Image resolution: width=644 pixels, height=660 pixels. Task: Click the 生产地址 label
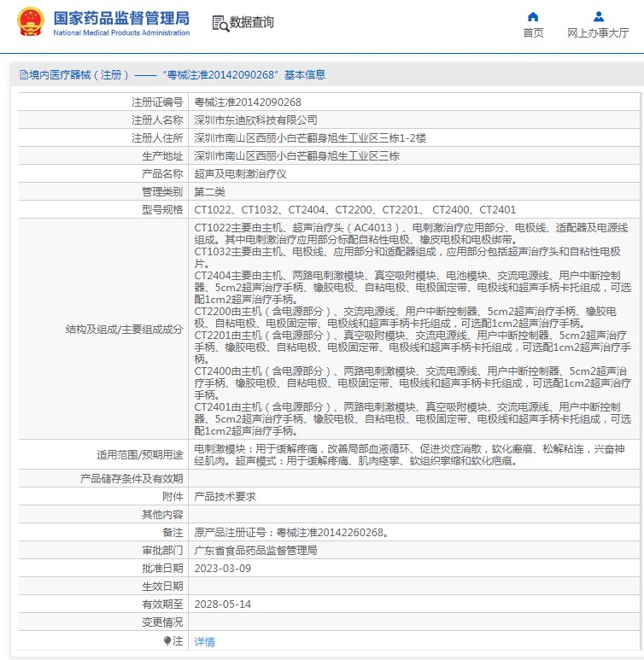[x=162, y=156]
